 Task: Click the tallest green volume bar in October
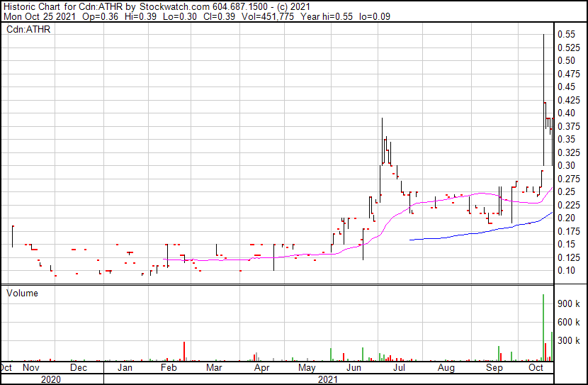click(x=543, y=328)
